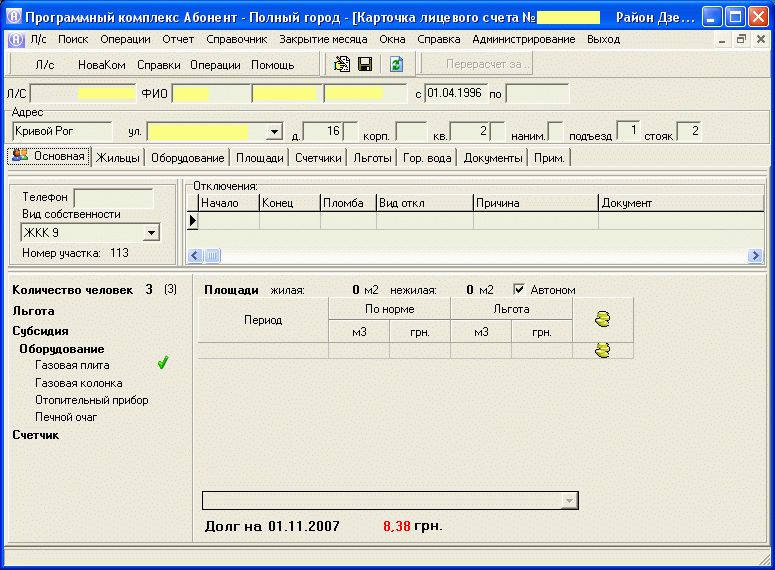Click the Газовая колонка equipment item
The image size is (775, 570).
point(79,383)
